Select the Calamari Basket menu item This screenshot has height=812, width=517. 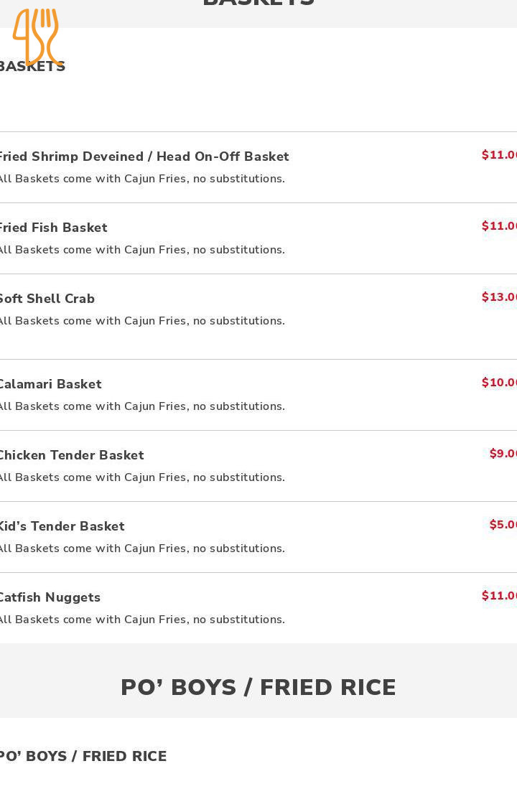tap(50, 384)
